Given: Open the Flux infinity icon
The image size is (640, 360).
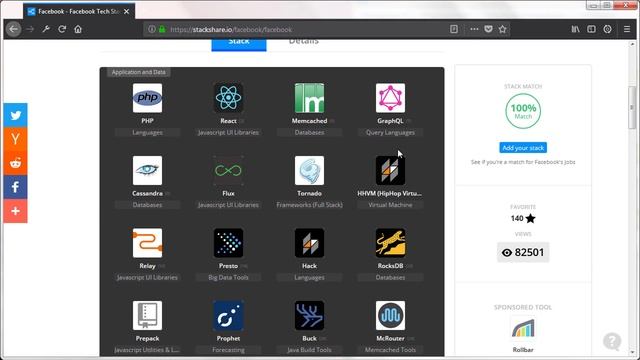Looking at the screenshot, I should 228,170.
